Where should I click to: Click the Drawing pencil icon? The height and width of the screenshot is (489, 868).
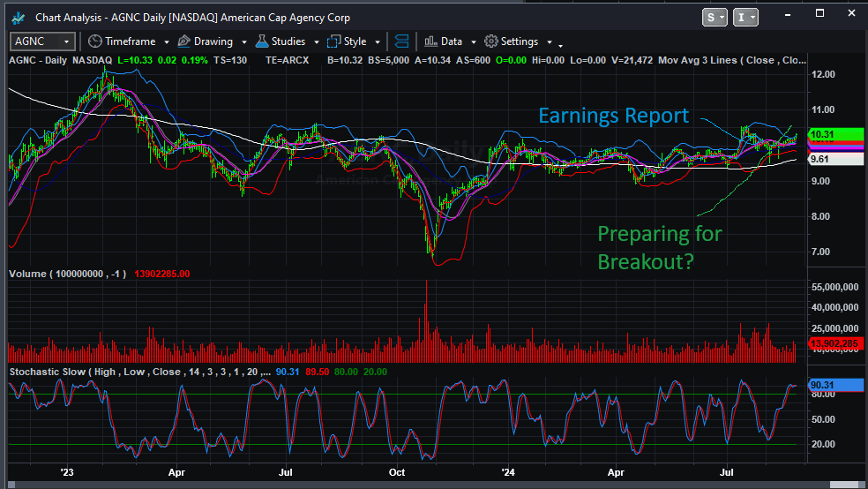(183, 41)
